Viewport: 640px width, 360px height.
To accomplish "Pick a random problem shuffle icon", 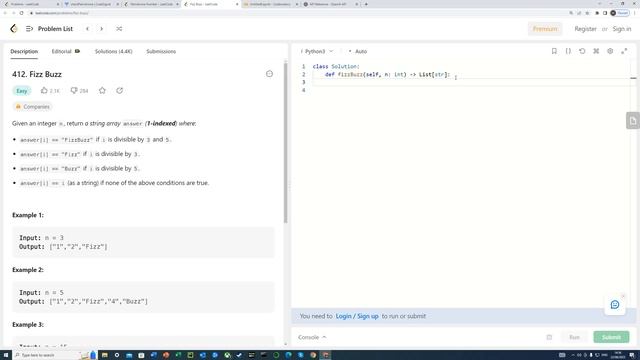I will 119,29.
